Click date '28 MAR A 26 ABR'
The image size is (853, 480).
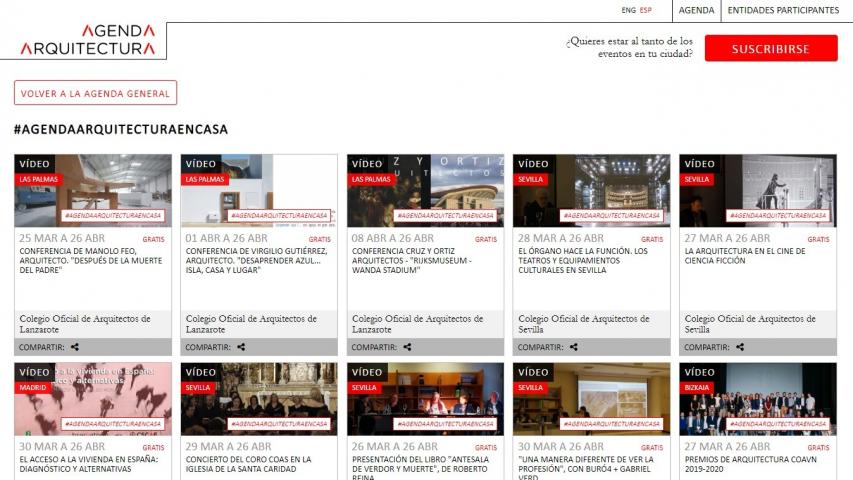coord(561,238)
